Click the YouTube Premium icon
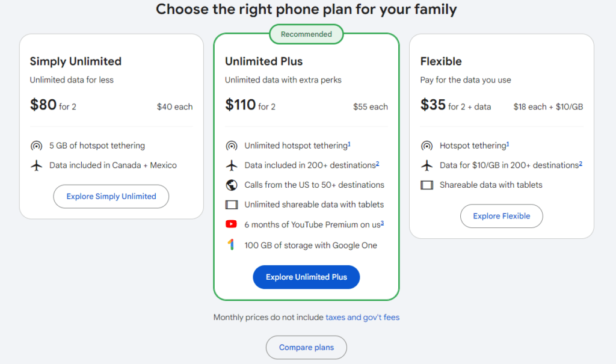This screenshot has height=364, width=616. pos(231,224)
